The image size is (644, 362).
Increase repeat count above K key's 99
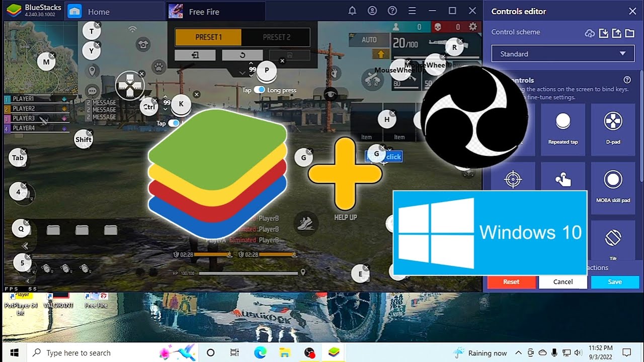click(x=166, y=97)
